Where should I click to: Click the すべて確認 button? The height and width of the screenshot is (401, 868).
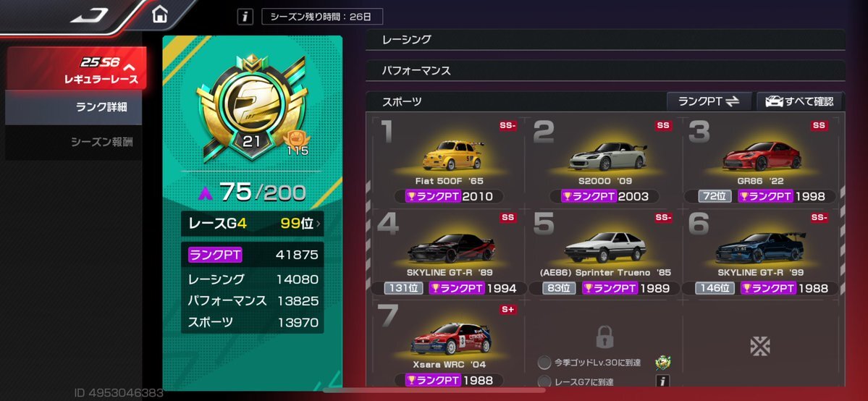tap(799, 101)
